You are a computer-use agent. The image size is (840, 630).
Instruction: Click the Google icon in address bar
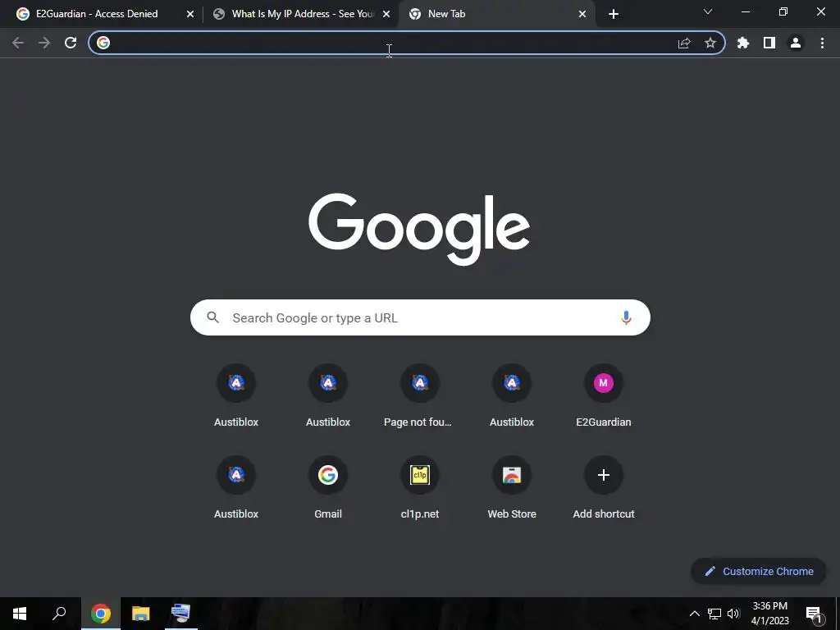(103, 43)
